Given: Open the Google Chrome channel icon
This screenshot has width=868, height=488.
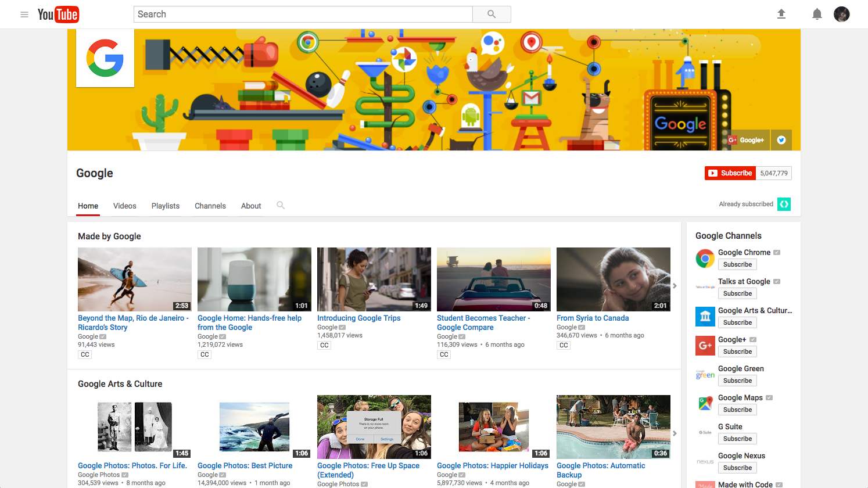Looking at the screenshot, I should (705, 258).
